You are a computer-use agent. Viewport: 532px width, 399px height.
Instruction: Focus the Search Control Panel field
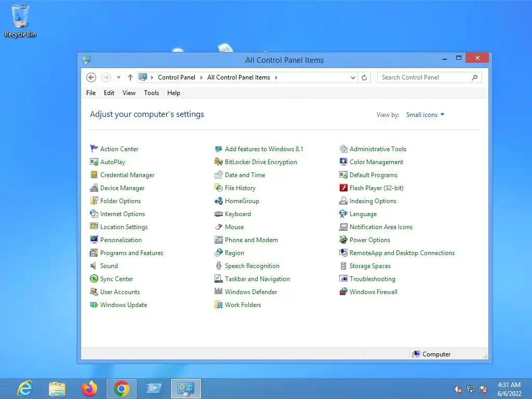[429, 77]
